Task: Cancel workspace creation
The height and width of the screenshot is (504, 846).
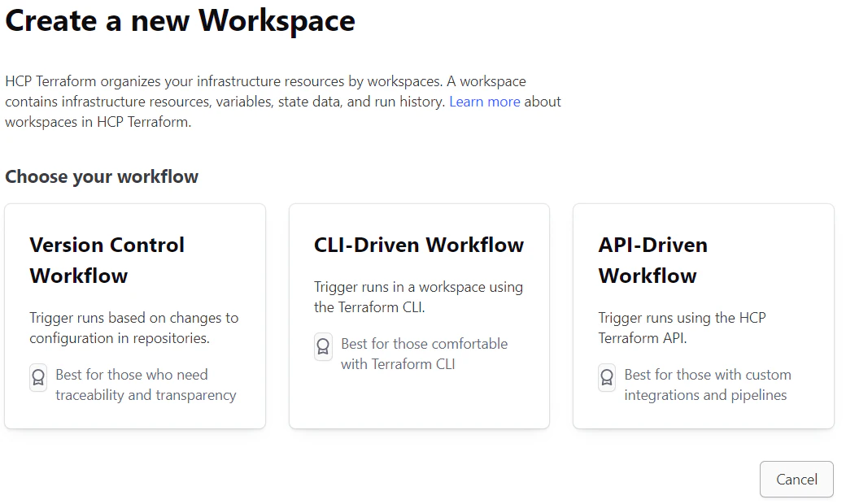Action: click(796, 479)
